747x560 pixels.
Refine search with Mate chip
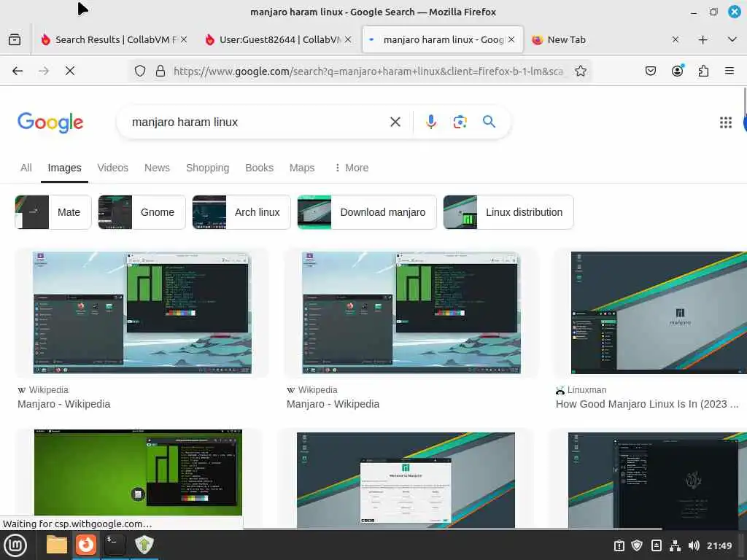[53, 212]
